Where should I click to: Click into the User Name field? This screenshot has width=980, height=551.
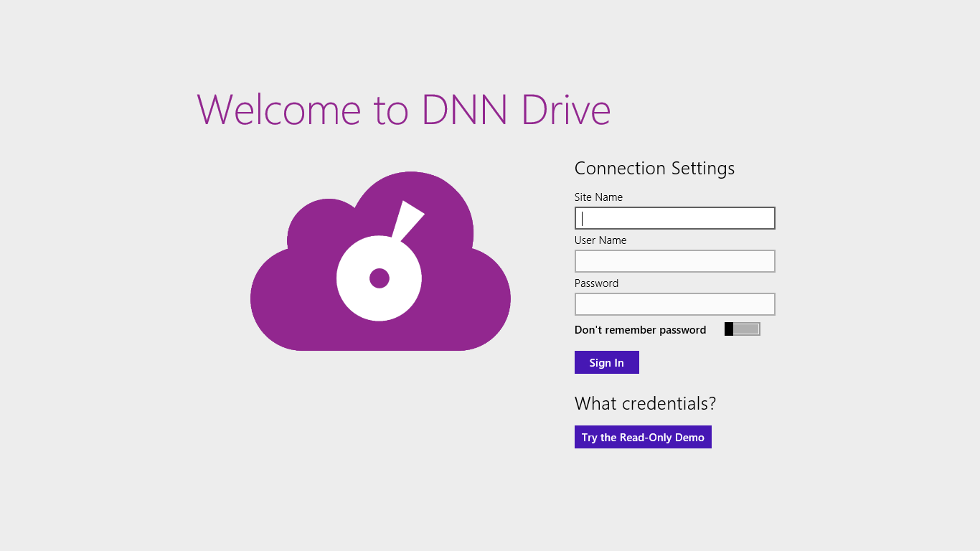(x=675, y=261)
